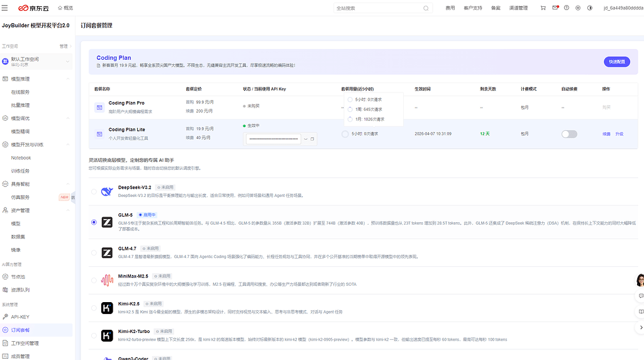Open the hamburger navigation menu
644x360 pixels.
4,8
